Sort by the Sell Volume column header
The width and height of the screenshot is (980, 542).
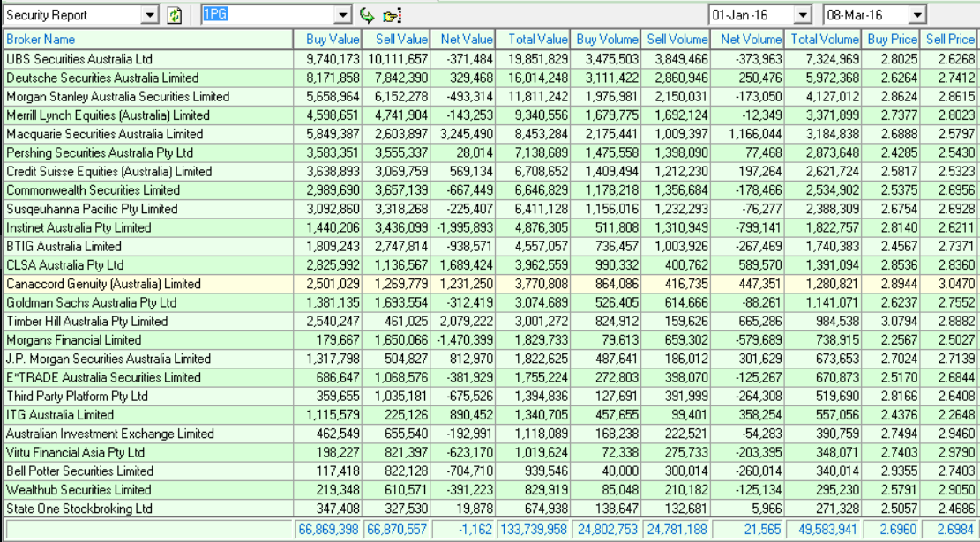click(675, 40)
